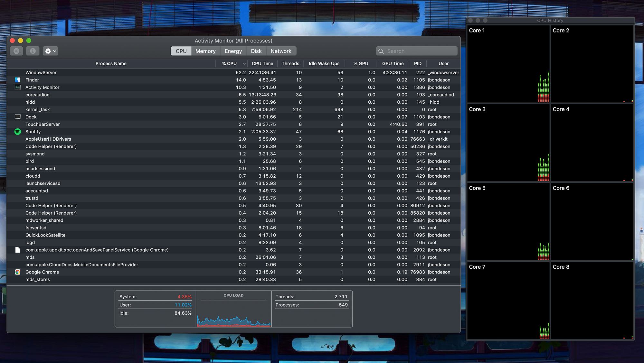This screenshot has height=363, width=644.
Task: Click the search magnifier icon
Action: click(x=381, y=51)
